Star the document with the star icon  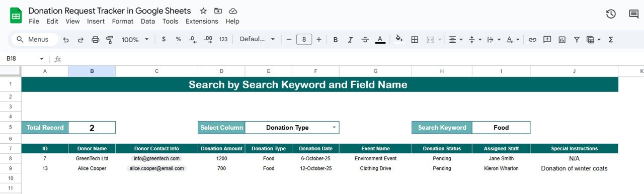point(203,11)
